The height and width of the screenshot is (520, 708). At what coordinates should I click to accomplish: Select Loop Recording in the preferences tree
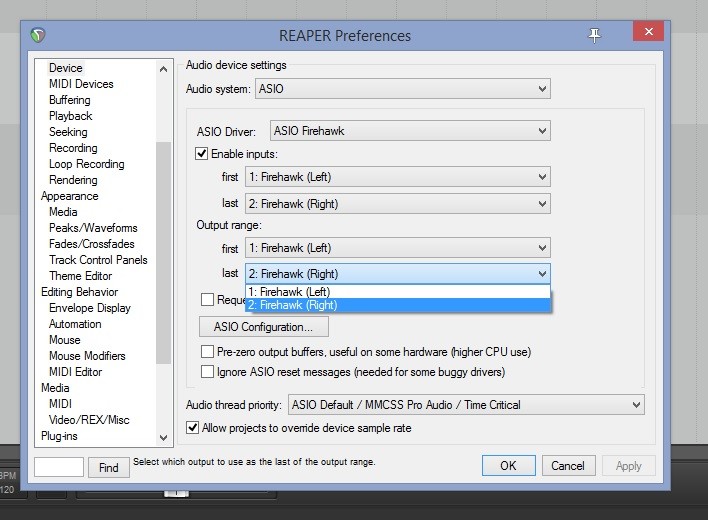[87, 164]
